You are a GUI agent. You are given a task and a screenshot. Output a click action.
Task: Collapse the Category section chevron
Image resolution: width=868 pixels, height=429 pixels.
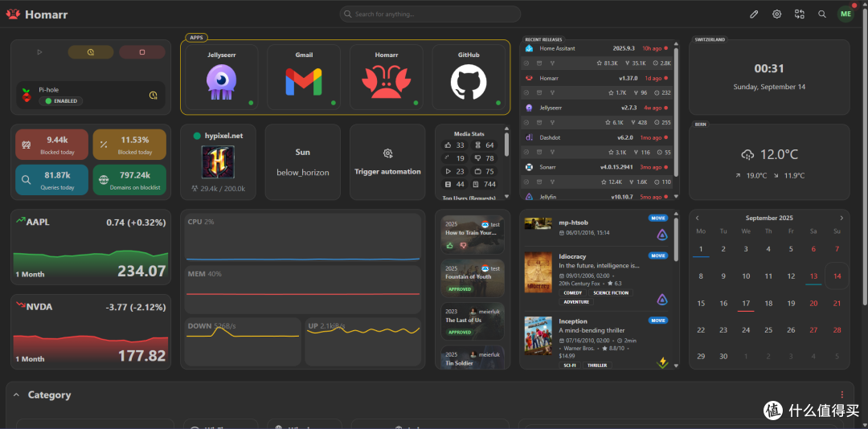tap(16, 394)
